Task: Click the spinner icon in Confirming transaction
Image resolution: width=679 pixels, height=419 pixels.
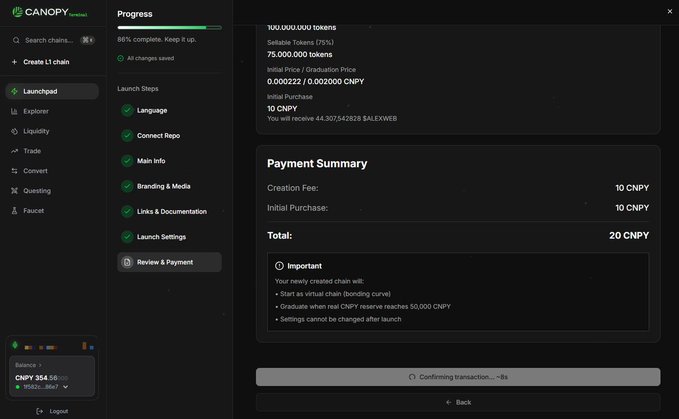Action: (x=412, y=377)
